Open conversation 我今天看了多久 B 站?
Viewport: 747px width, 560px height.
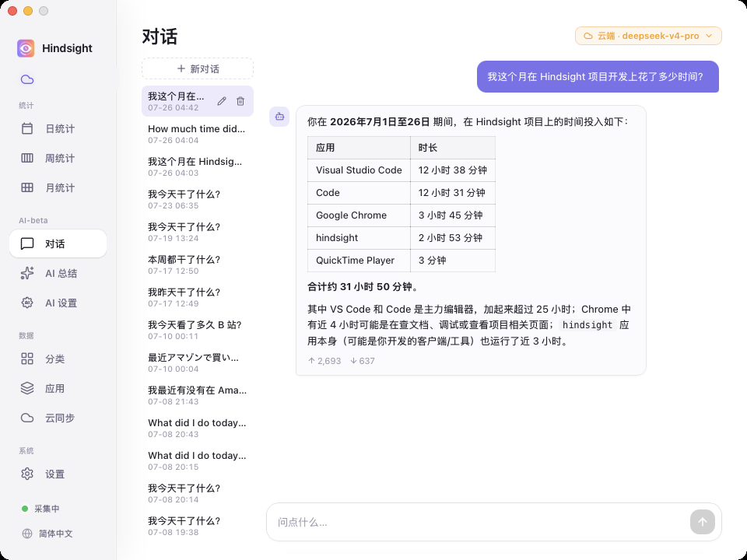(198, 330)
